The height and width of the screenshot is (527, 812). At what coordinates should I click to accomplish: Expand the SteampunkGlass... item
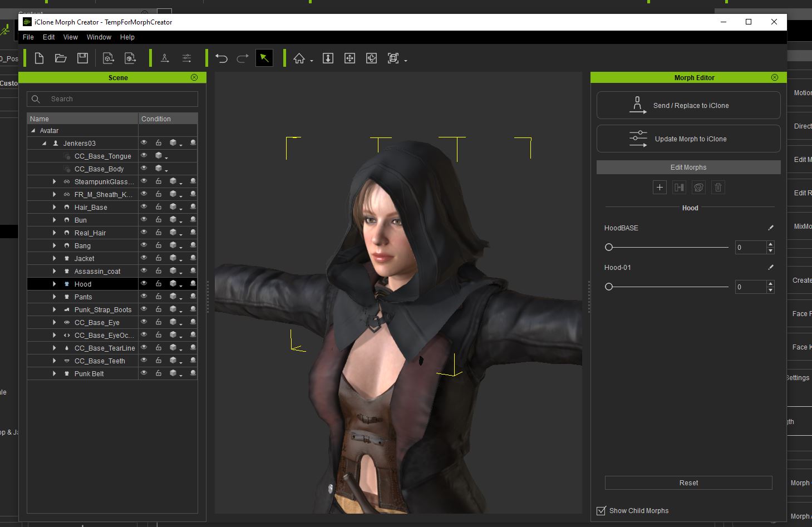point(54,181)
